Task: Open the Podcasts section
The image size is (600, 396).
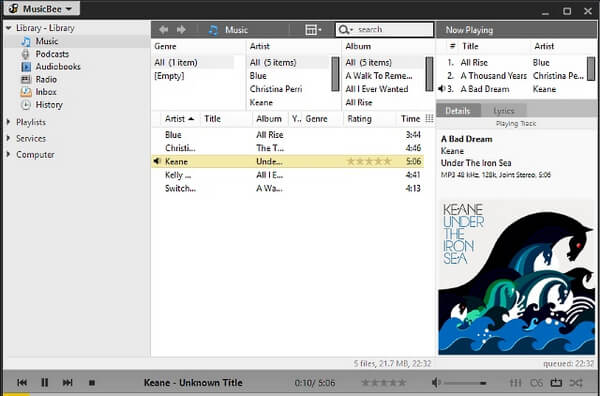Action: 52,54
